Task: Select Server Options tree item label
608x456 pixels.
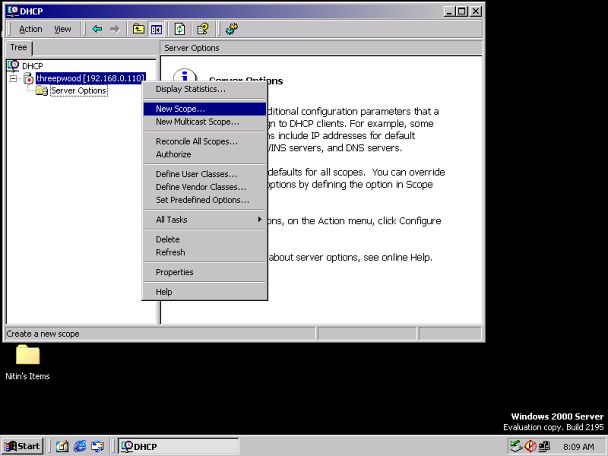Action: pyautogui.click(x=79, y=91)
